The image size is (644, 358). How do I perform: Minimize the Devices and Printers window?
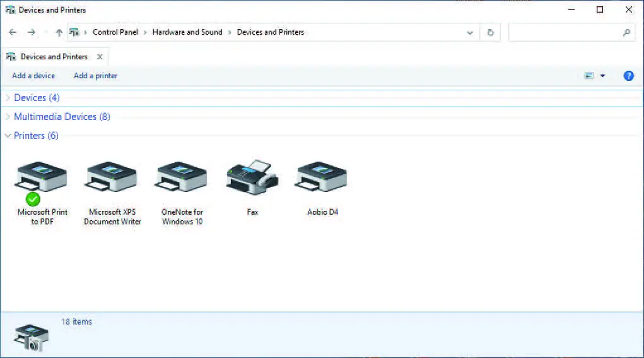click(x=571, y=9)
